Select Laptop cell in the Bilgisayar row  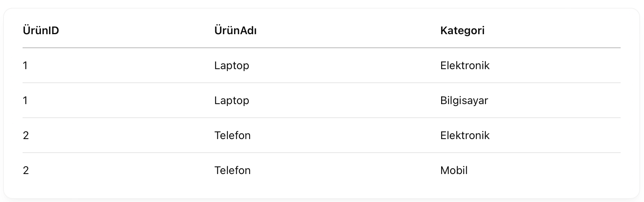click(x=231, y=101)
